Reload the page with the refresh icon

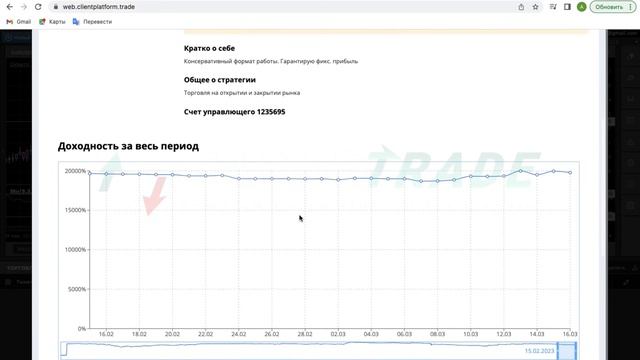(38, 7)
